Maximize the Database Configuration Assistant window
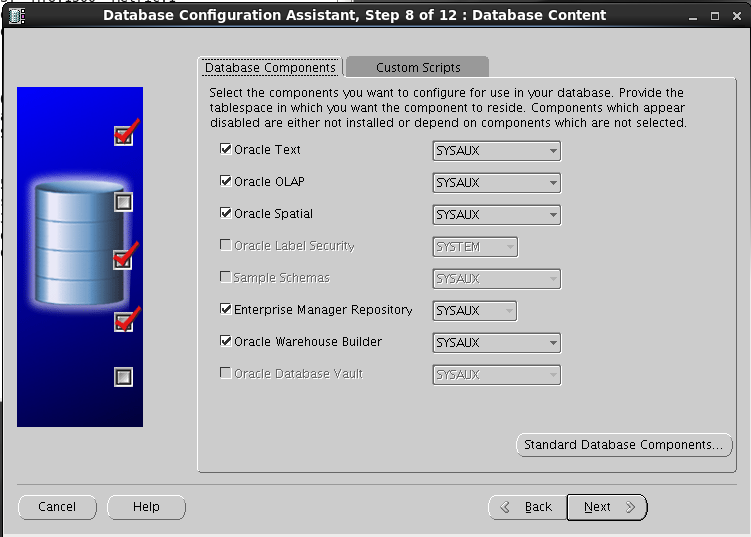The image size is (751, 537). [x=715, y=16]
